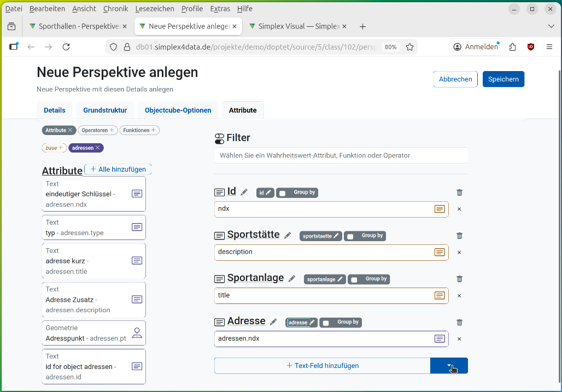Set page zoom via the 80% indicator
The width and height of the screenshot is (562, 392).
pyautogui.click(x=390, y=47)
